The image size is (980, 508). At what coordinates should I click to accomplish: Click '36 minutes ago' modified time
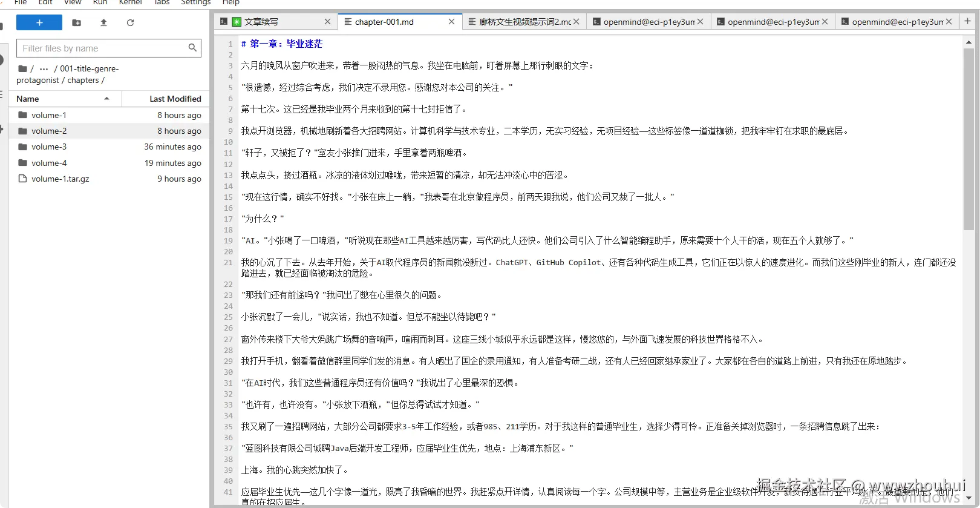click(172, 147)
